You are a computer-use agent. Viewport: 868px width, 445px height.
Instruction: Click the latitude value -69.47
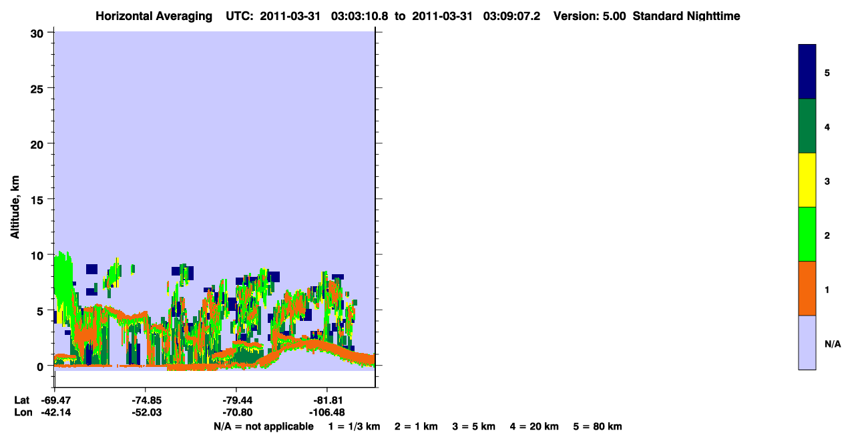pos(55,400)
